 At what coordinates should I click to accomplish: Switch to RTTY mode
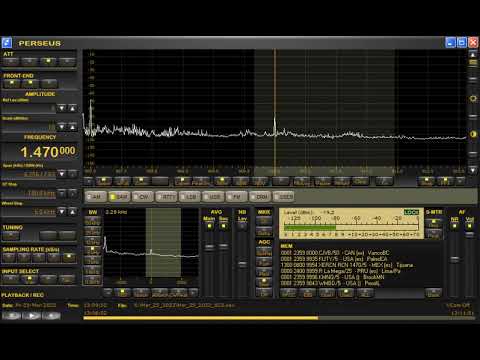(x=166, y=197)
